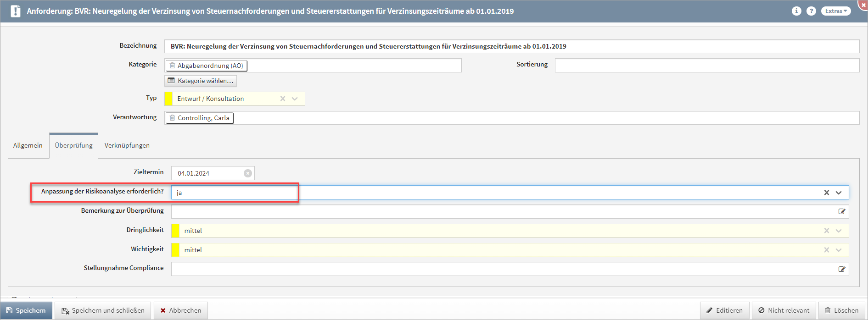
Task: Mark as Nicht relevant
Action: 784,310
